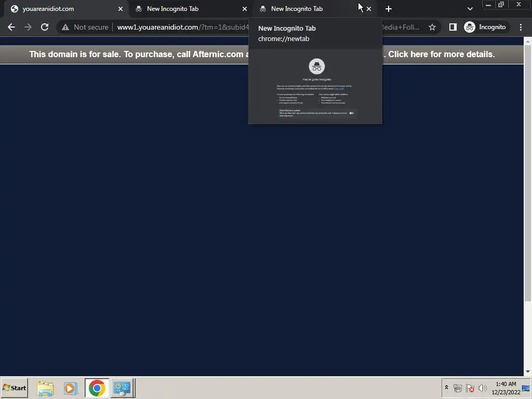
Task: Click the page scrollbar up arrow
Action: [x=528, y=41]
